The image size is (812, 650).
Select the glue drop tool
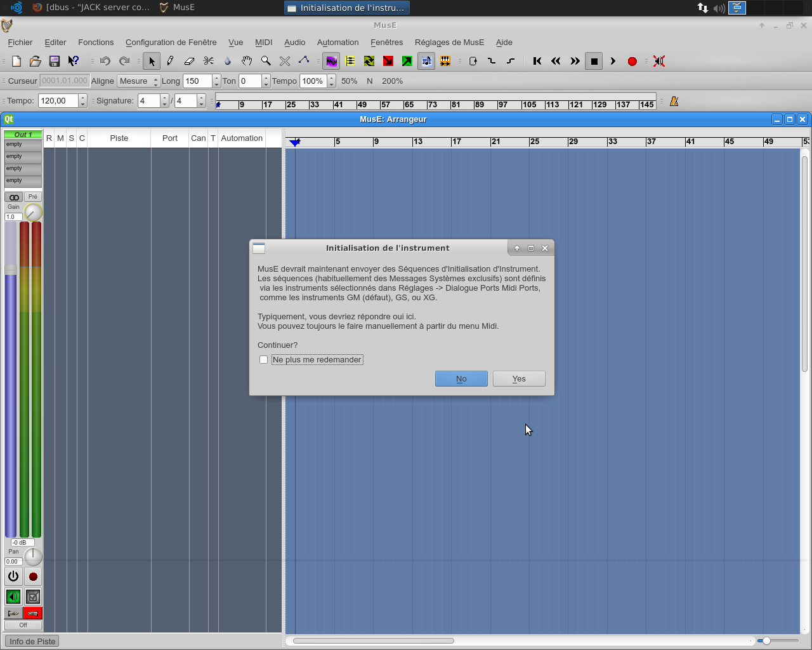(228, 61)
